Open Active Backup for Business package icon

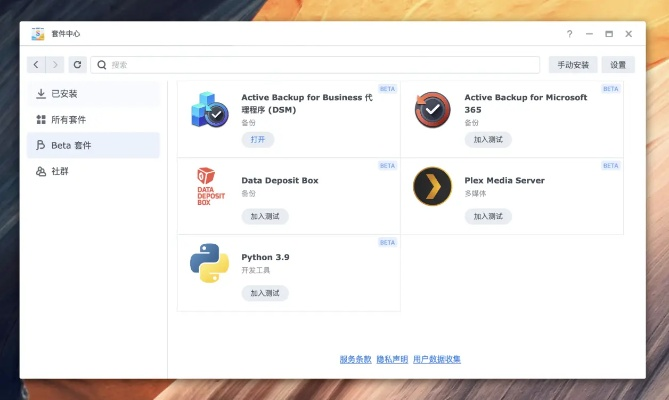pos(209,110)
